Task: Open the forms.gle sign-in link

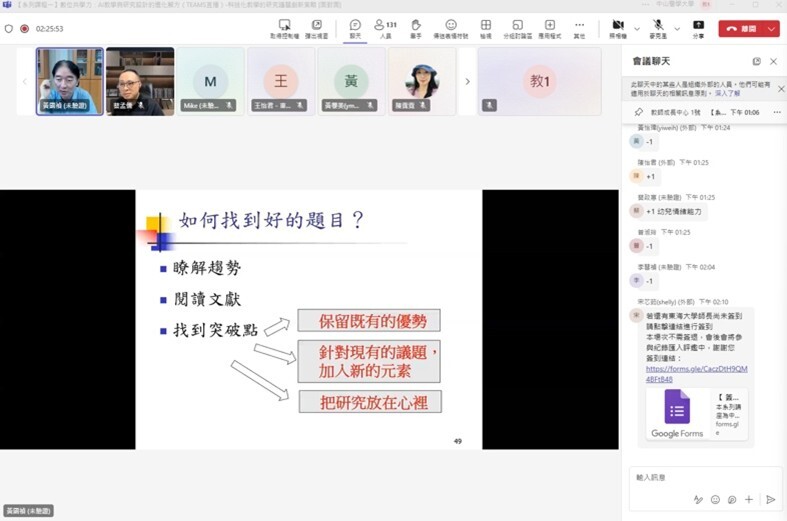Action: [696, 374]
